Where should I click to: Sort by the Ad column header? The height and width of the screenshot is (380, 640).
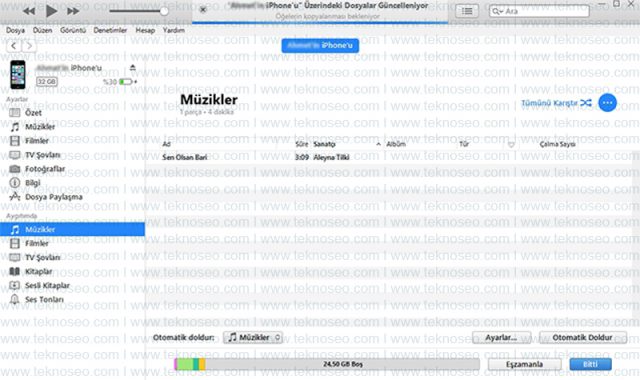click(167, 144)
